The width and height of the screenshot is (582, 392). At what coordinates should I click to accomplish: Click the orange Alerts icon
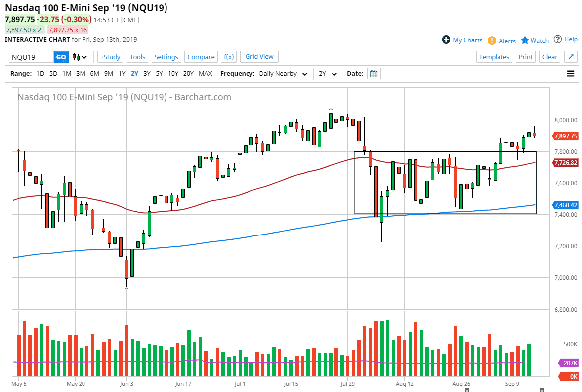tap(491, 40)
